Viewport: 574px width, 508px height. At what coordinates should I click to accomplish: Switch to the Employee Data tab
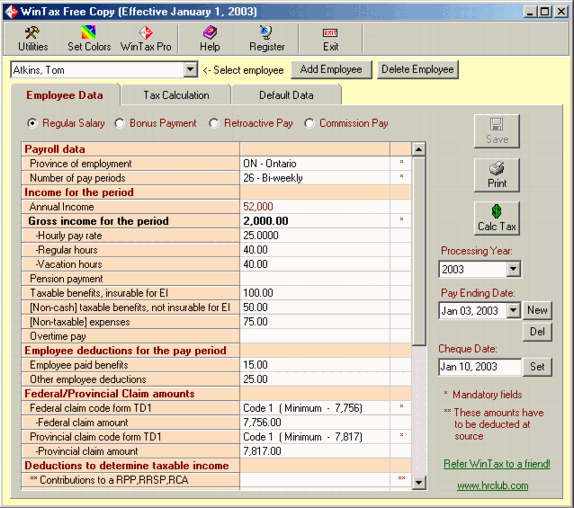click(x=65, y=95)
